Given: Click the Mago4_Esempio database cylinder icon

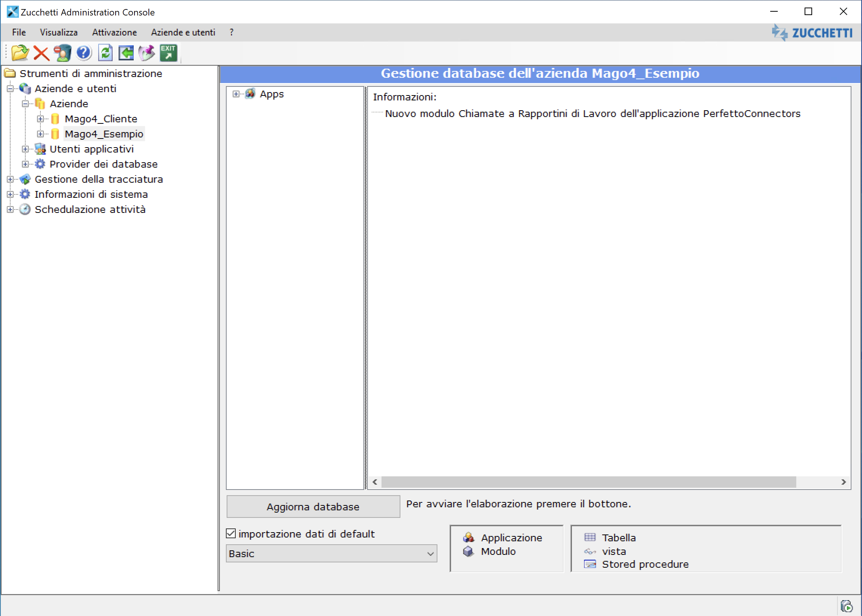Looking at the screenshot, I should tap(55, 134).
